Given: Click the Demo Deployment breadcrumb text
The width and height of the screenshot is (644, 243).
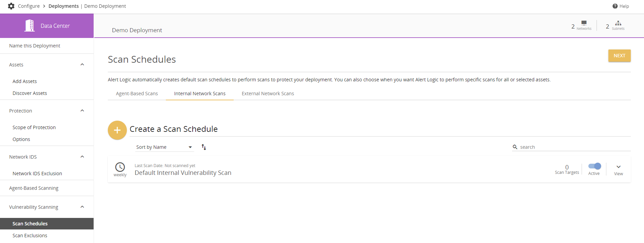Looking at the screenshot, I should pos(105,6).
